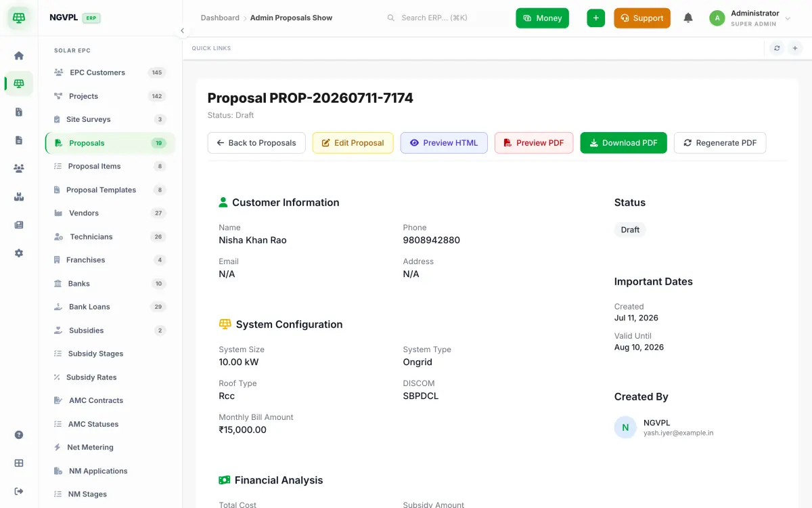Collapse the sidebar with chevron toggle
This screenshot has width=812, height=508.
click(182, 30)
